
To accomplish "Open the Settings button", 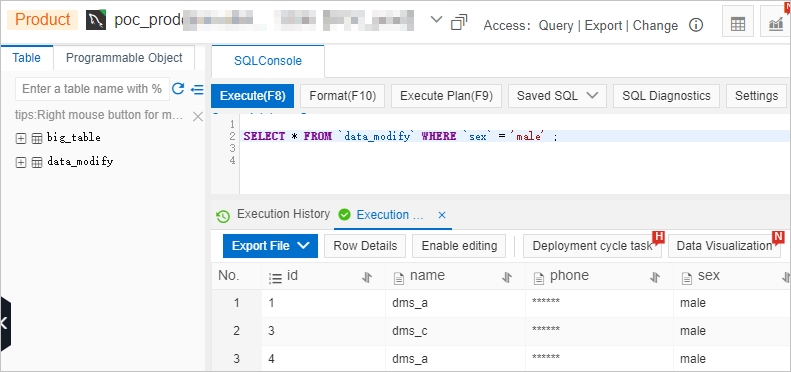I will [756, 96].
